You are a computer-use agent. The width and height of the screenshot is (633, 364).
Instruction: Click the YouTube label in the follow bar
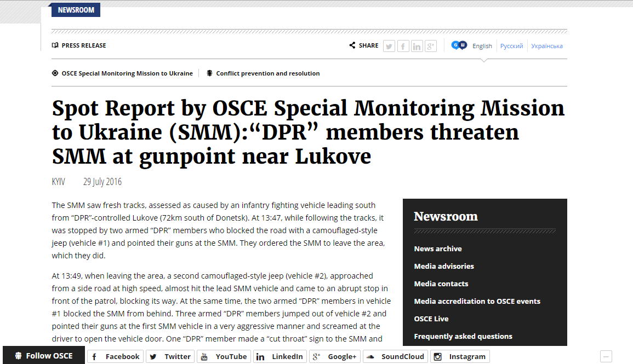(x=231, y=357)
